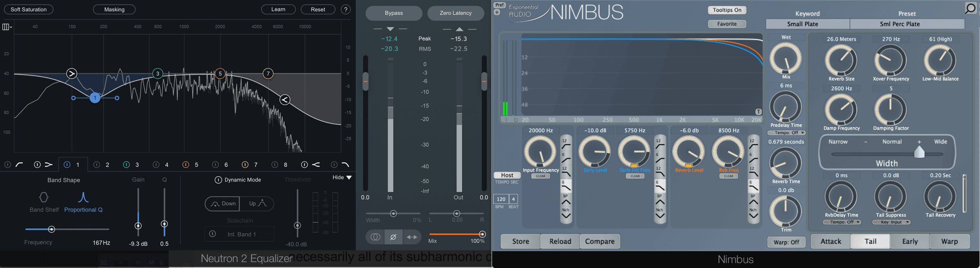
Task: Open the Int. Band 1 sidechain dropdown
Action: pos(239,234)
